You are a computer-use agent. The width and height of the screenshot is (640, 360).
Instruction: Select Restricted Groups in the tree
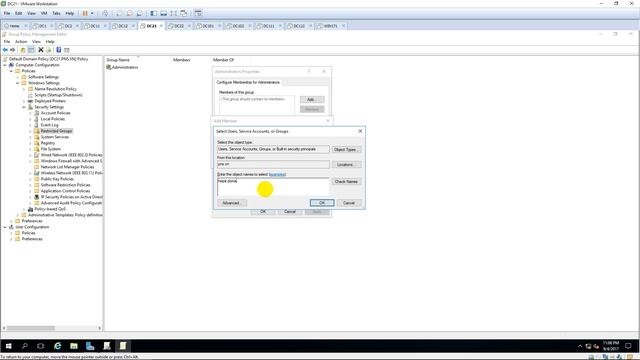click(x=56, y=131)
